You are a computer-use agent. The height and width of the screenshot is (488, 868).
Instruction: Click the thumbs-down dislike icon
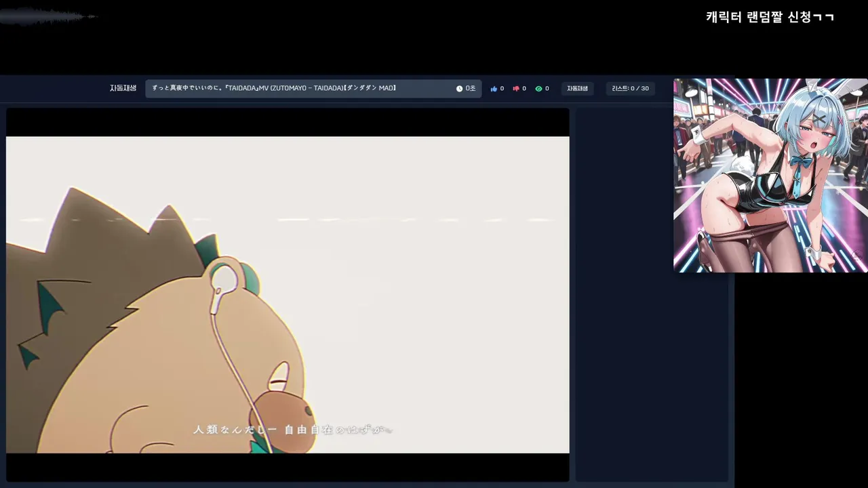pos(516,89)
